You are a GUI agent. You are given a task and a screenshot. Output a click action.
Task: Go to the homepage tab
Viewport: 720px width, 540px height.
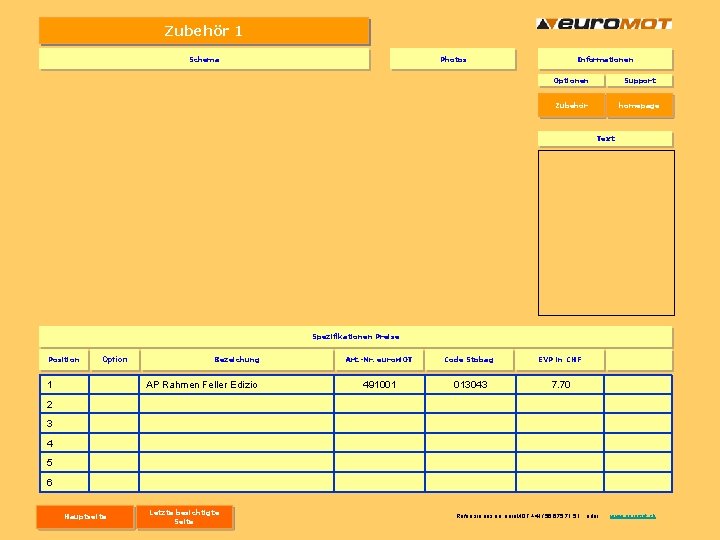639,106
